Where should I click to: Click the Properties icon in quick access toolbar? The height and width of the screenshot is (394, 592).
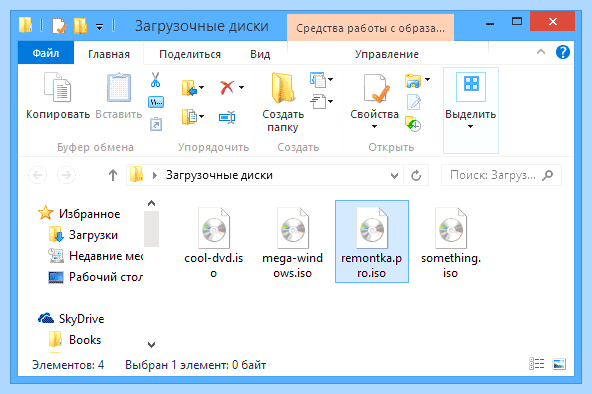coord(59,26)
